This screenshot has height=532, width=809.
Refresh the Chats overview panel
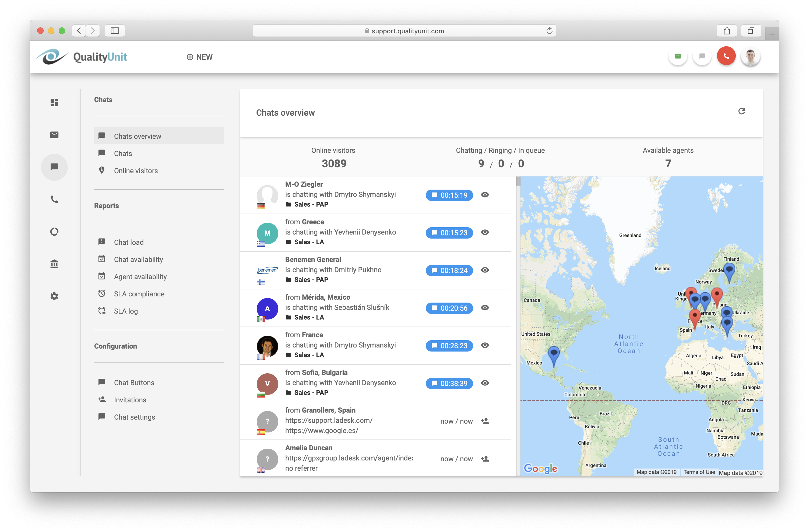point(742,111)
